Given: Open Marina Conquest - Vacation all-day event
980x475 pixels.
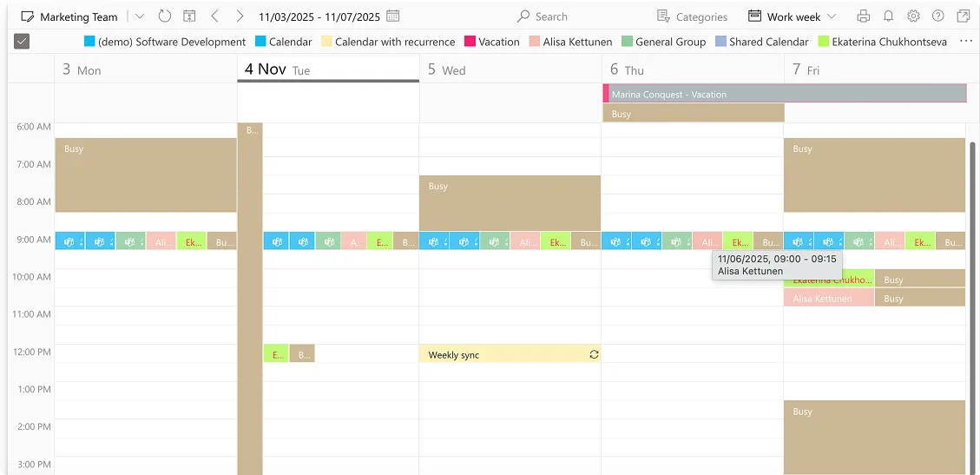Looking at the screenshot, I should [785, 94].
